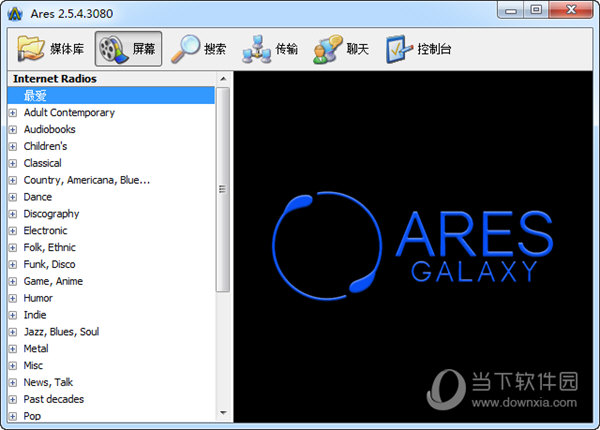Open the 搜索 magnifying glass icon

point(185,49)
